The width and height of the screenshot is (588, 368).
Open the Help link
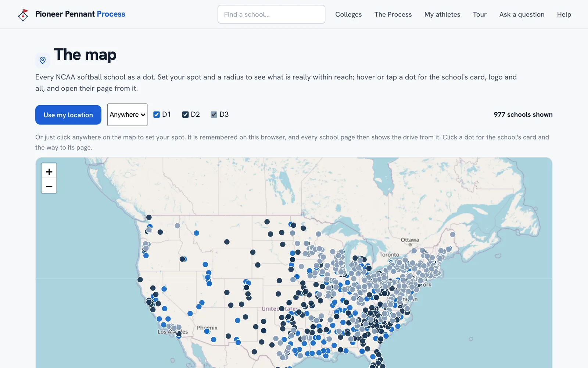564,14
